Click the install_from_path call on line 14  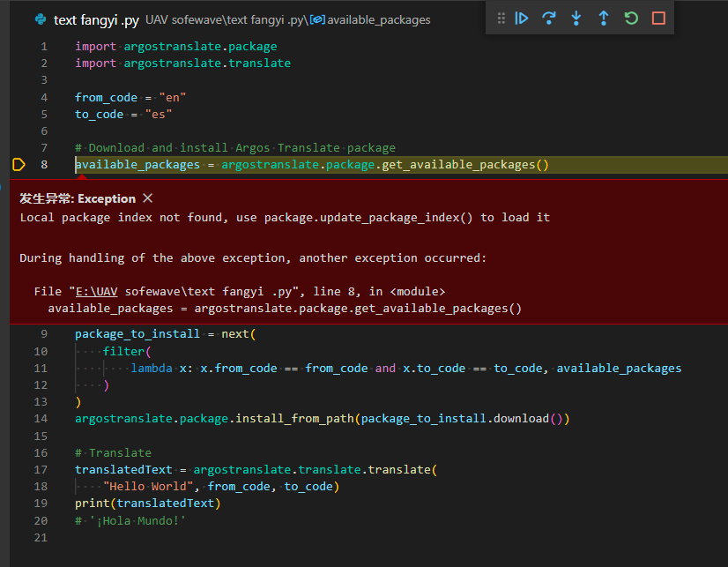coord(295,418)
